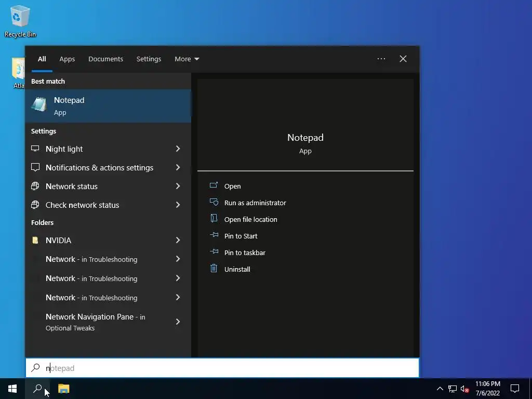This screenshot has height=399, width=532.
Task: Expand Network status result arrow
Action: (178, 186)
